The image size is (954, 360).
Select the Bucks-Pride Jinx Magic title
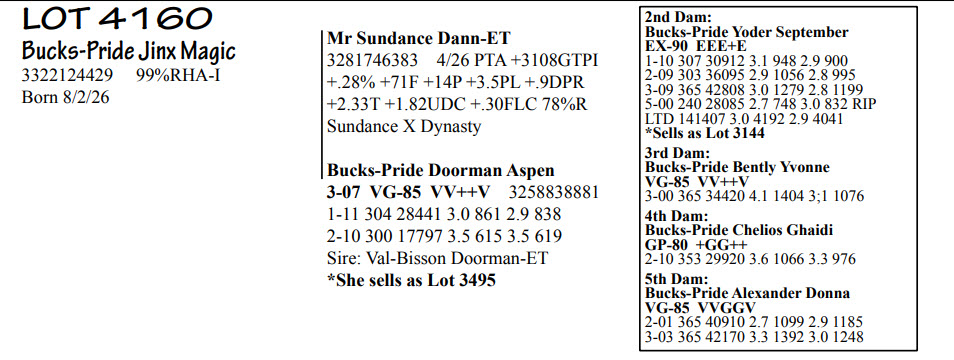pyautogui.click(x=128, y=52)
